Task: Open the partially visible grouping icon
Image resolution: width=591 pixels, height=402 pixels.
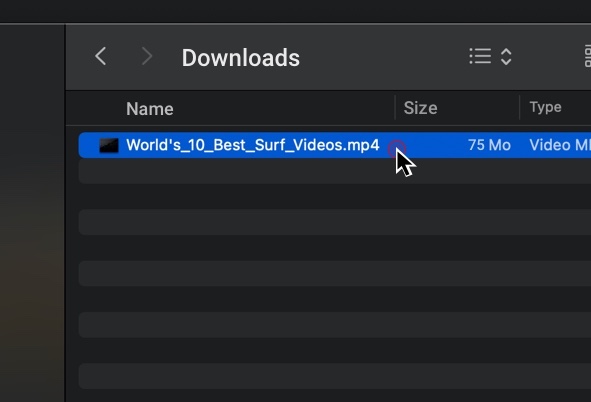Action: click(588, 57)
